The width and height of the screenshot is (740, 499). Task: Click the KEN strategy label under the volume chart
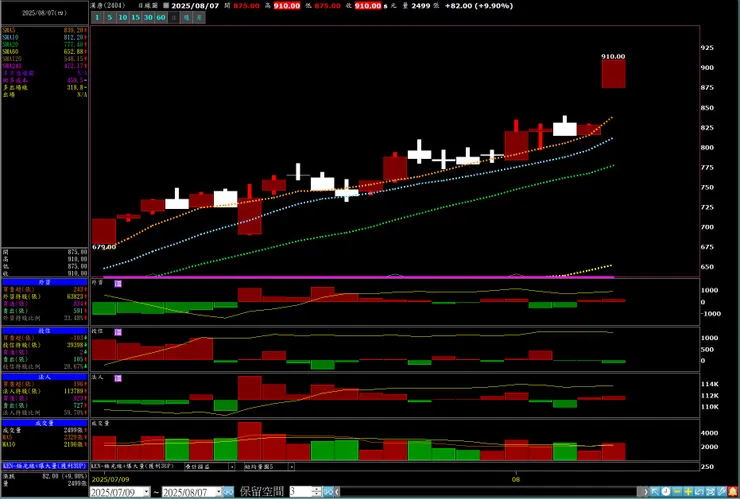click(x=130, y=466)
